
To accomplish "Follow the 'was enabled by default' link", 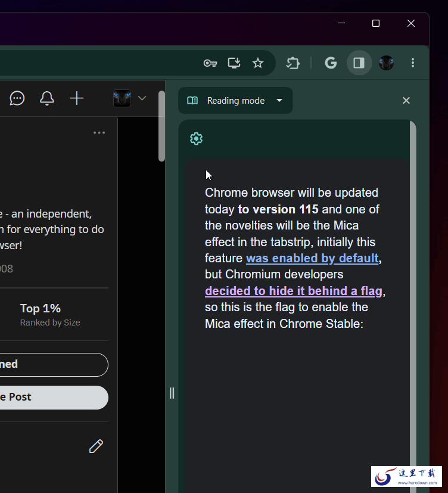I will [x=312, y=258].
